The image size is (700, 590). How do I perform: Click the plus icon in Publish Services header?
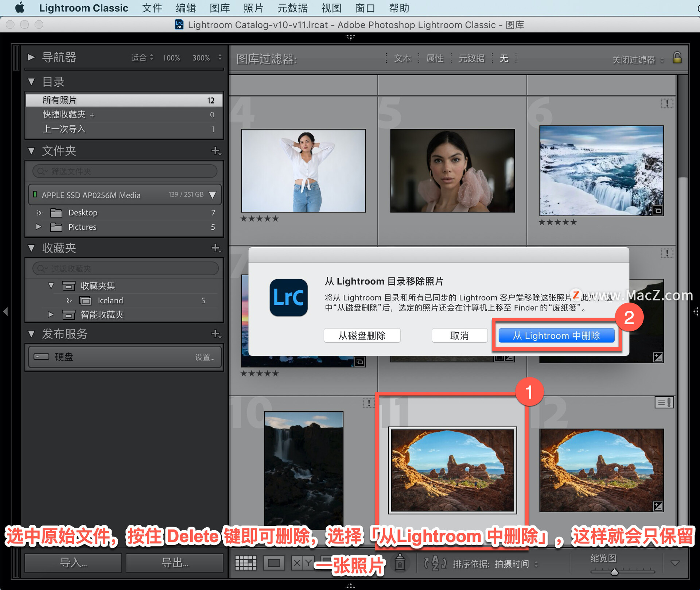(x=216, y=334)
